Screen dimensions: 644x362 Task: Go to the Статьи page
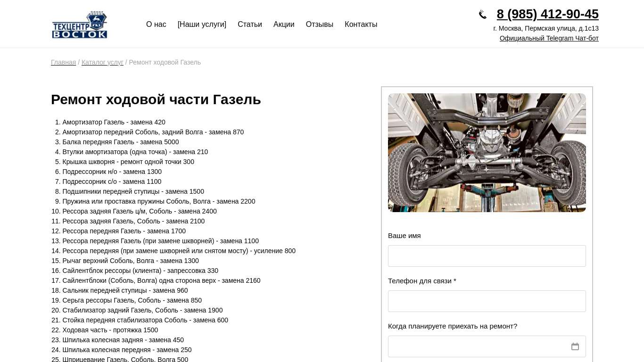click(249, 25)
